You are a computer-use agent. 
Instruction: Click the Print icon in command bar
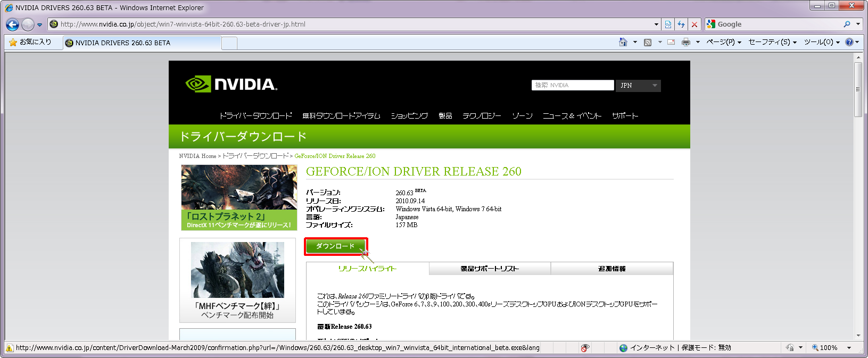coord(686,42)
